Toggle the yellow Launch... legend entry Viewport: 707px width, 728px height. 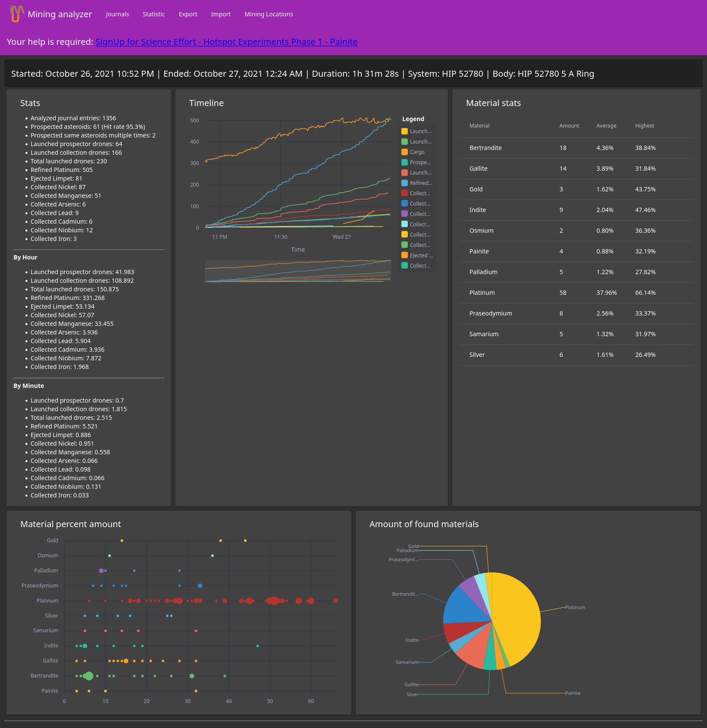417,131
